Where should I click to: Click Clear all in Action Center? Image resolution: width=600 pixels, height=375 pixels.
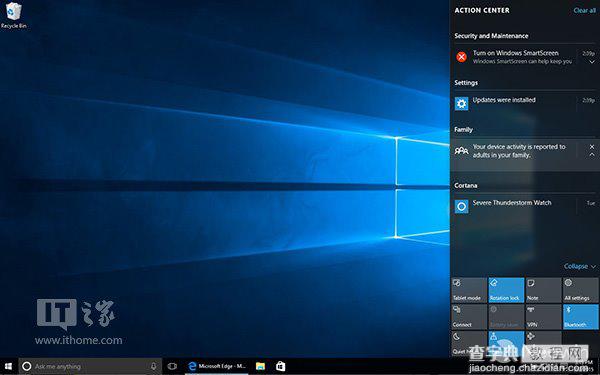[x=584, y=10]
